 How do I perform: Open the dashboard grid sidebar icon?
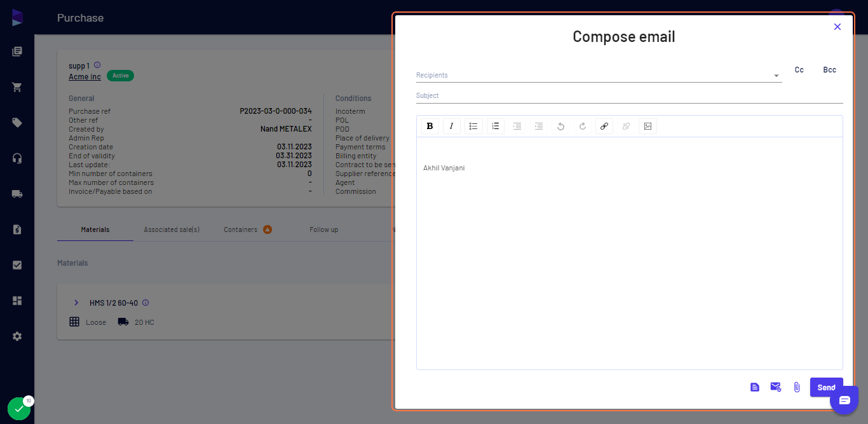(17, 301)
